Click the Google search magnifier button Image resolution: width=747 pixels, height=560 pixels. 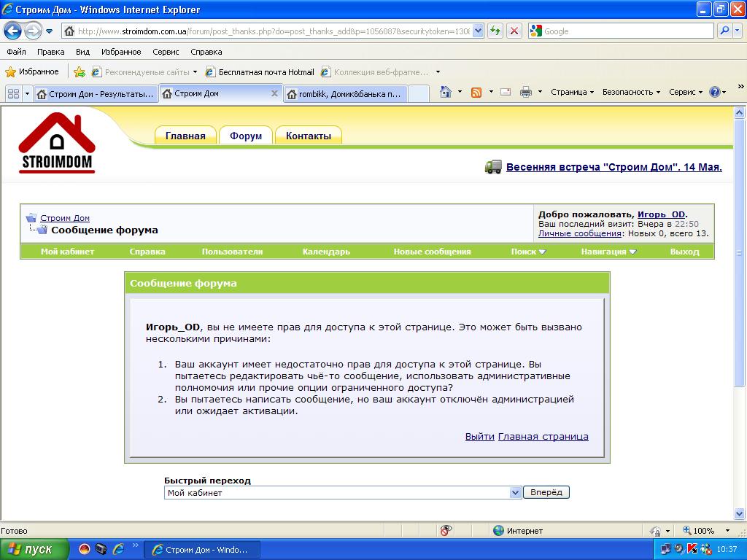[724, 31]
